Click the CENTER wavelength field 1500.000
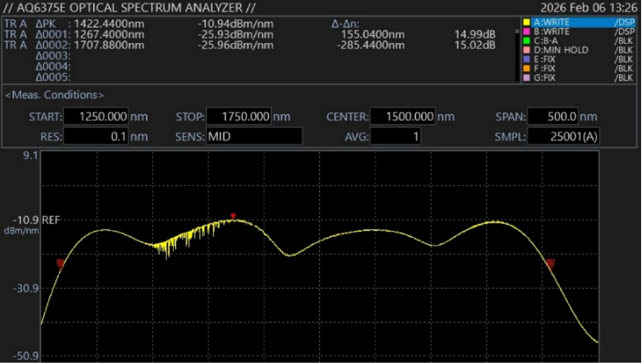643x364 pixels. pos(403,117)
